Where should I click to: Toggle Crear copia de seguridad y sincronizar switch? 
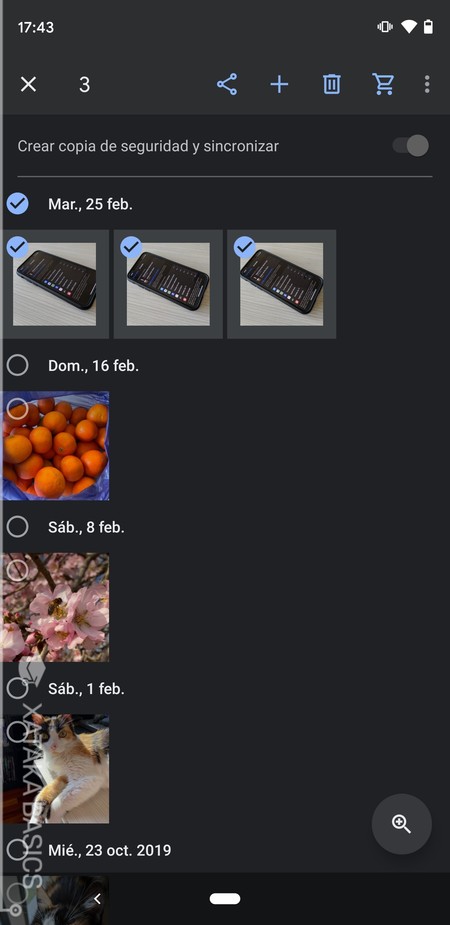[411, 146]
